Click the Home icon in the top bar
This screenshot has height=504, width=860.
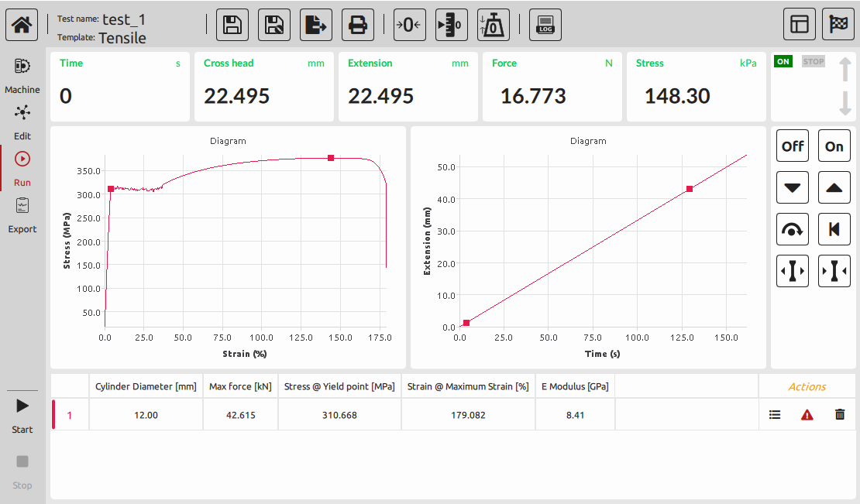tap(22, 25)
